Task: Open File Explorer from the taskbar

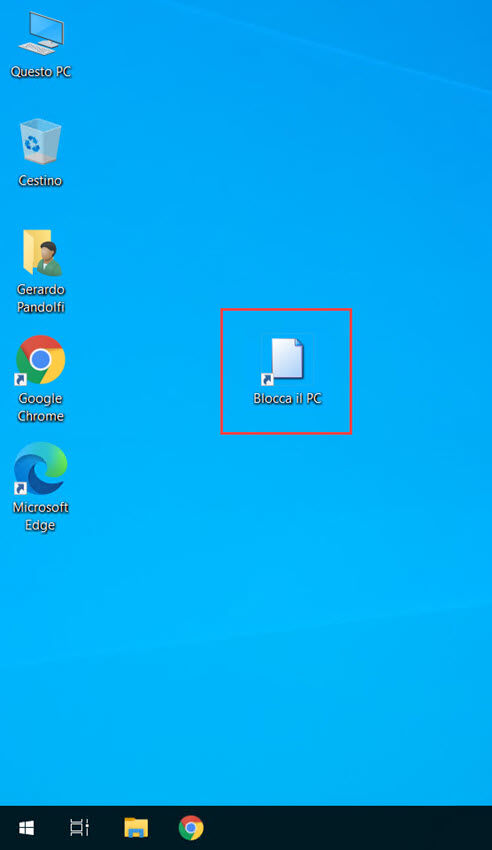Action: (136, 828)
